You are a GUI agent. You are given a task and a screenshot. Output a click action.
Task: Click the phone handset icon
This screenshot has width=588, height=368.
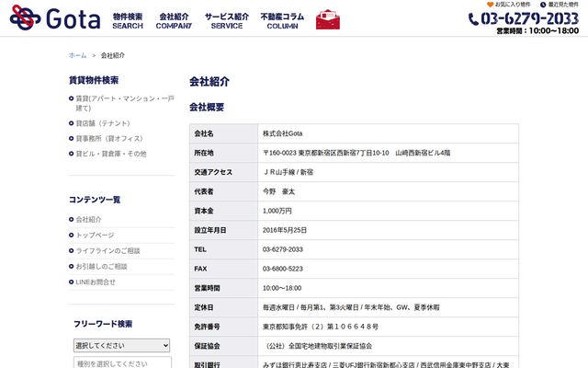474,19
